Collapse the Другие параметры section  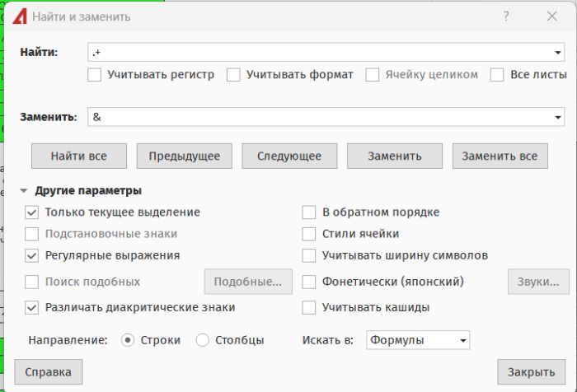24,191
